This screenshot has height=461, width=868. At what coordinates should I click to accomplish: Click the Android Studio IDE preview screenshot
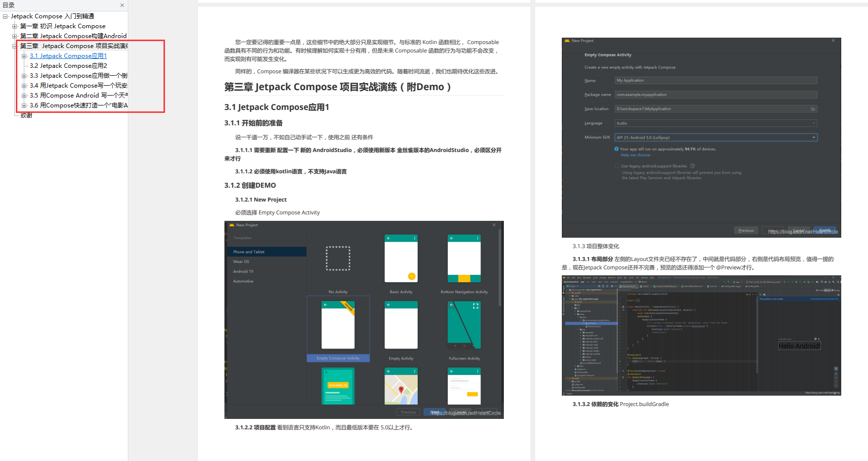coord(702,335)
